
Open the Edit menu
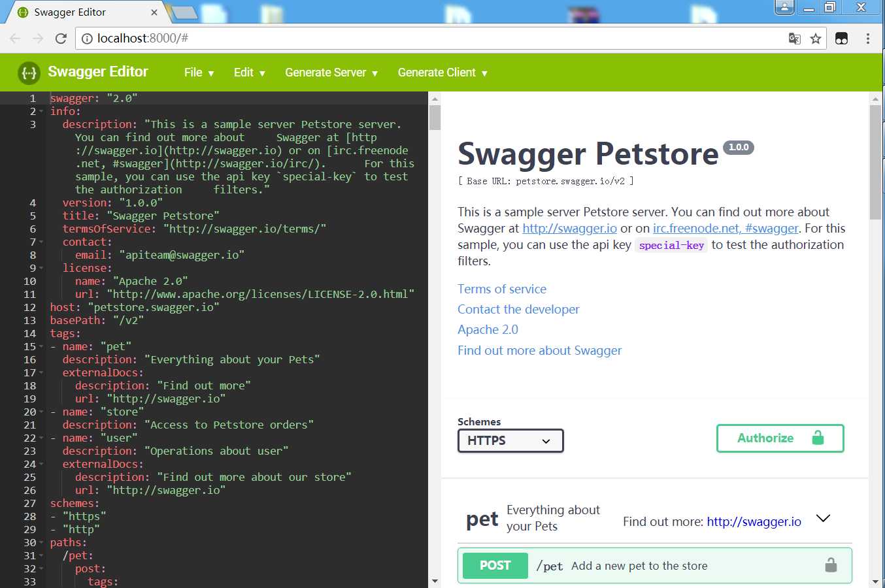(249, 73)
